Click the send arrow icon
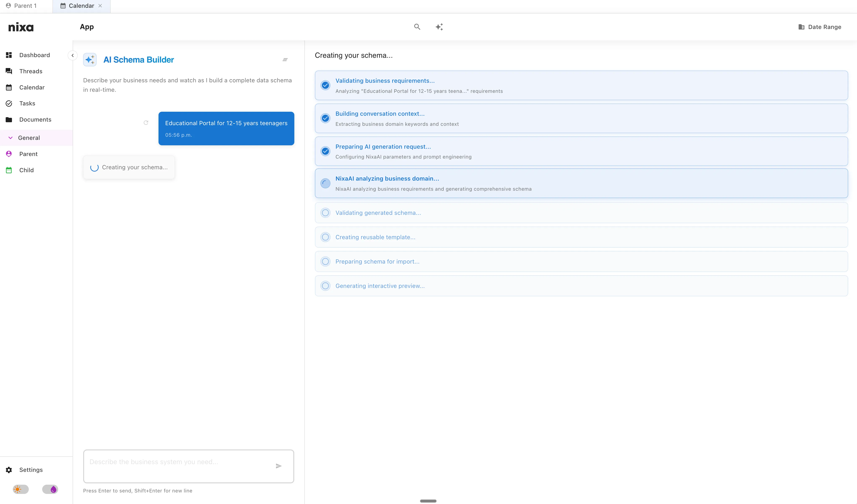Screen dimensions: 857x504 point(279,466)
